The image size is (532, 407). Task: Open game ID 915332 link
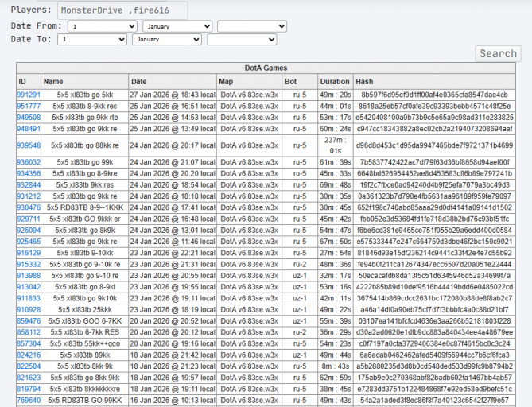[29, 264]
